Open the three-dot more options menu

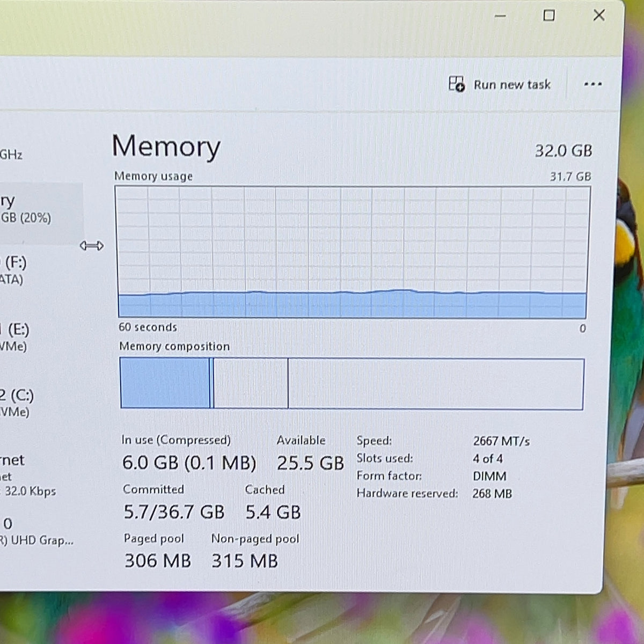coord(592,84)
